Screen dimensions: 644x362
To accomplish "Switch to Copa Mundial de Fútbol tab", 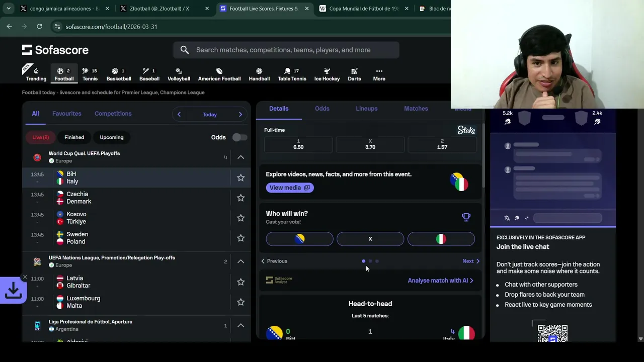I will click(363, 9).
